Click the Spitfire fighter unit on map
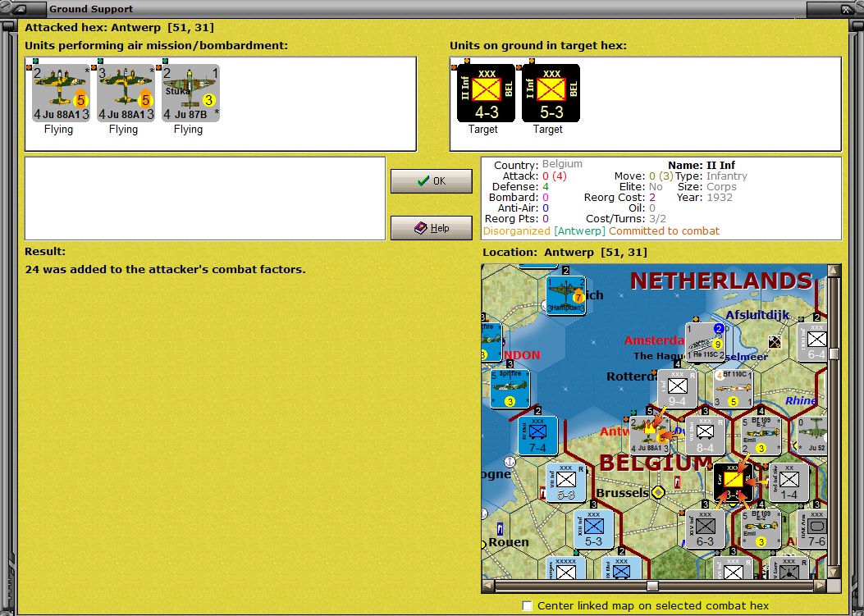 click(x=510, y=389)
